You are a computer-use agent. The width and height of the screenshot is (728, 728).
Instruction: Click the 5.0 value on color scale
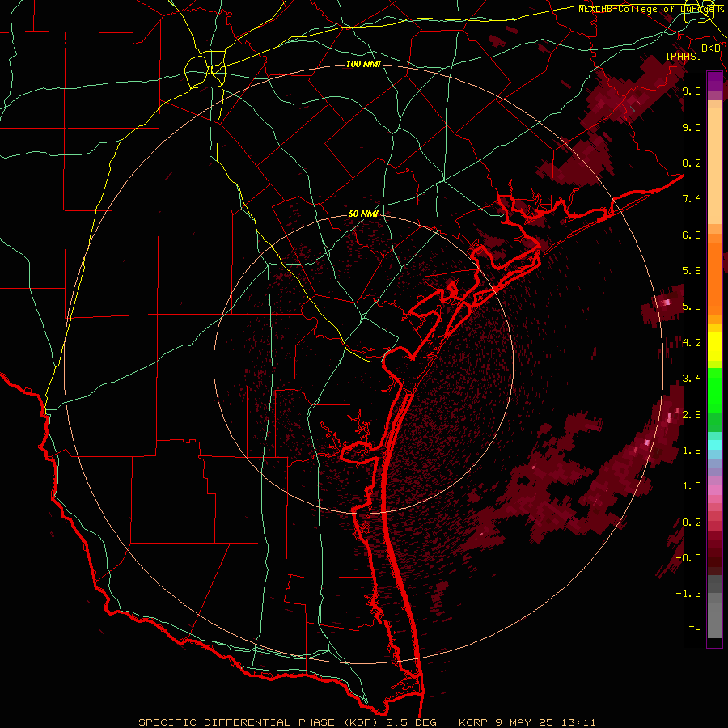pos(692,307)
